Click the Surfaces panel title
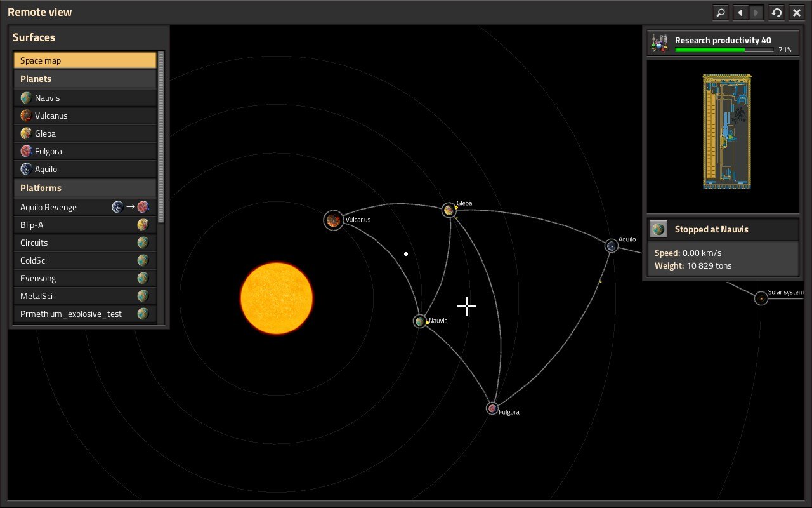Screen dimensions: 812x508 pos(34,37)
